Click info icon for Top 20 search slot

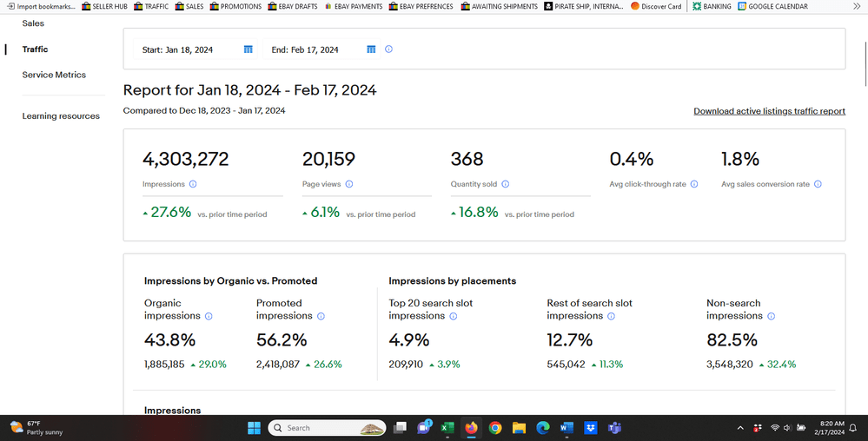[x=454, y=317]
